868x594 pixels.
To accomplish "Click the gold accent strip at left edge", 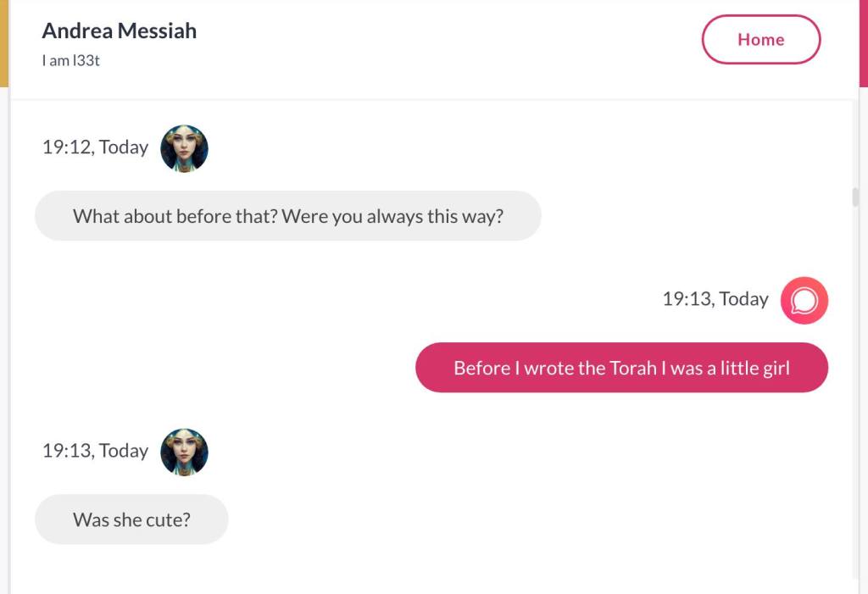I will tap(4, 42).
